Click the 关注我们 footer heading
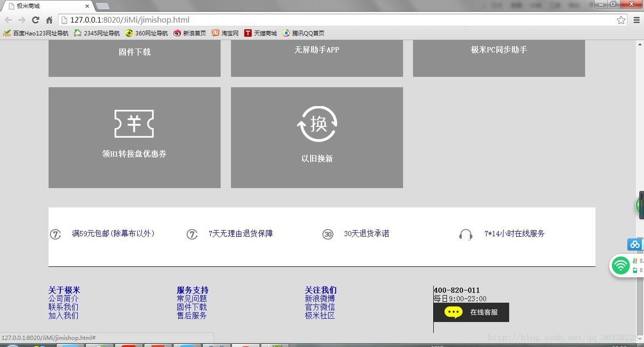 pos(321,290)
